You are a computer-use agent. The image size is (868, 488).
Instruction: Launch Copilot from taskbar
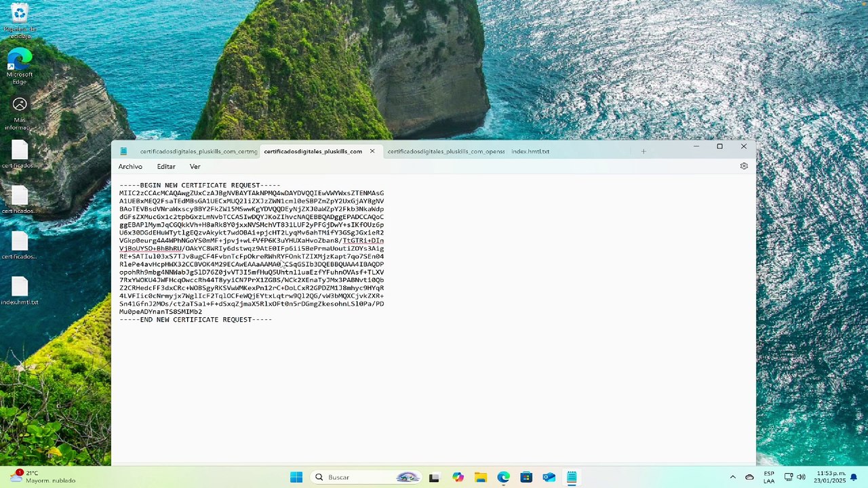[458, 477]
